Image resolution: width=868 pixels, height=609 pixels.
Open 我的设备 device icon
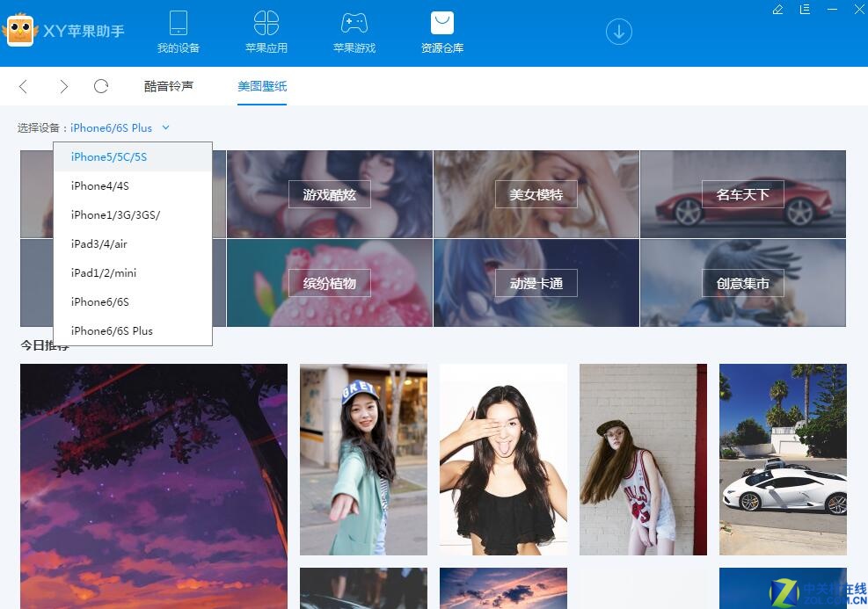pos(179,23)
